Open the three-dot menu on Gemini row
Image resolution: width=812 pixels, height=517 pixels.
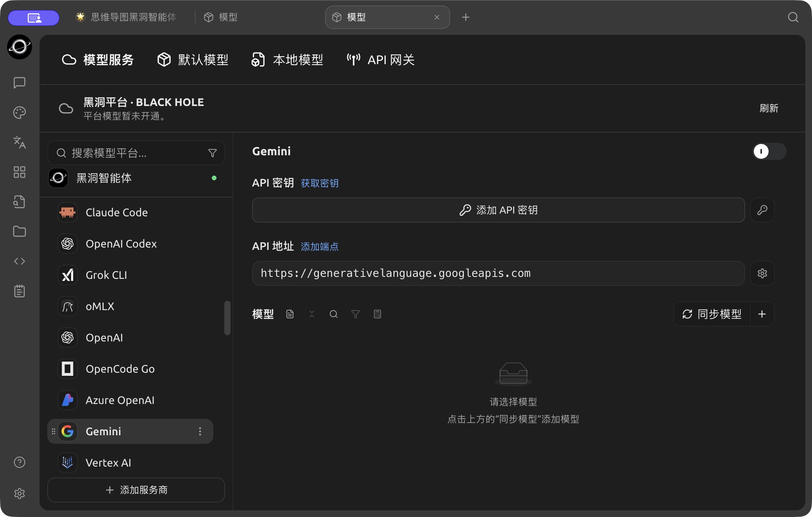coord(200,431)
